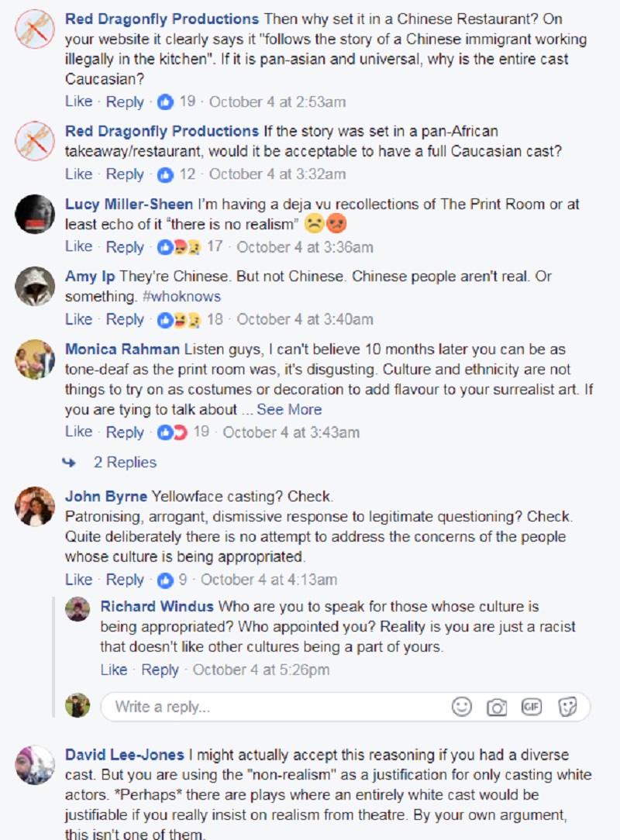The image size is (620, 840).
Task: Attach a photo using camera icon
Action: [x=496, y=707]
